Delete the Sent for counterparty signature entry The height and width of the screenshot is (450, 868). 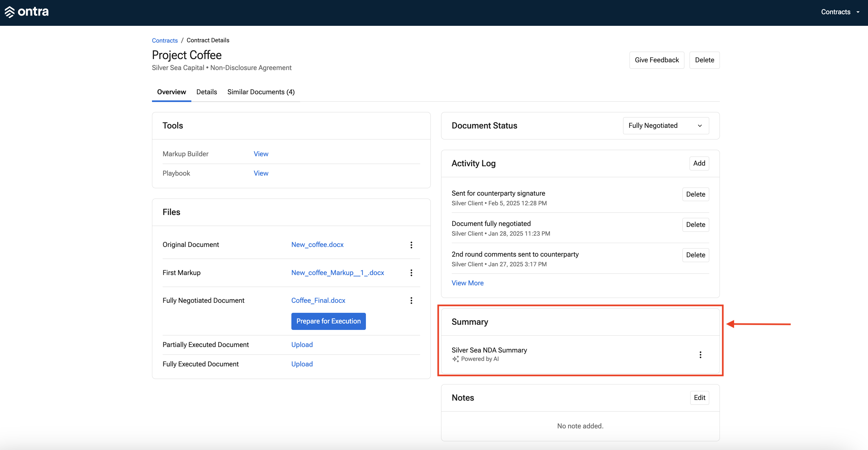point(695,194)
